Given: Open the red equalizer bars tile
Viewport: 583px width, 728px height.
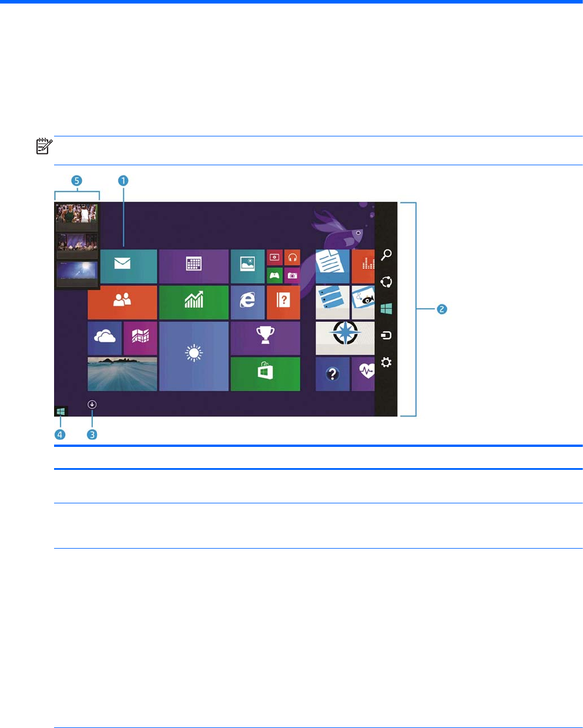Looking at the screenshot, I should pyautogui.click(x=363, y=266).
